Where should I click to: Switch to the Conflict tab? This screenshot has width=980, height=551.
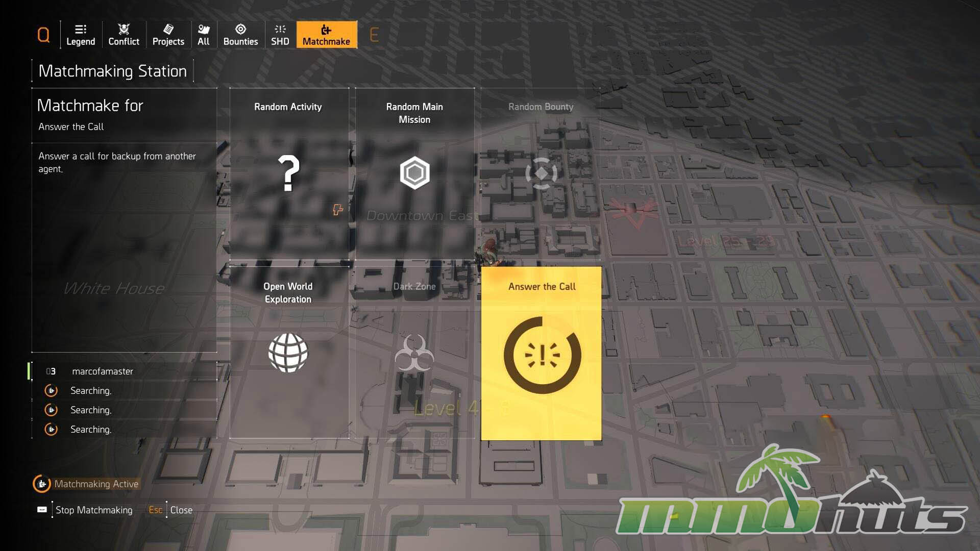[124, 35]
